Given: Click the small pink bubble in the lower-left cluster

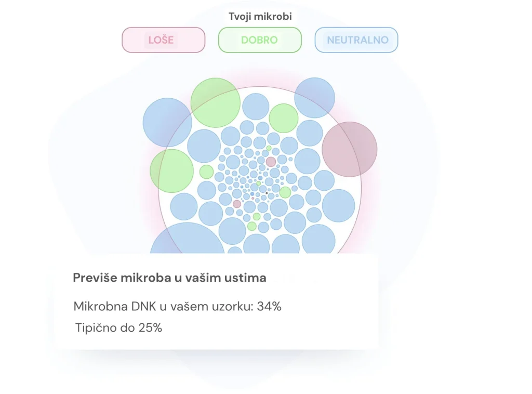Looking at the screenshot, I should [x=237, y=204].
